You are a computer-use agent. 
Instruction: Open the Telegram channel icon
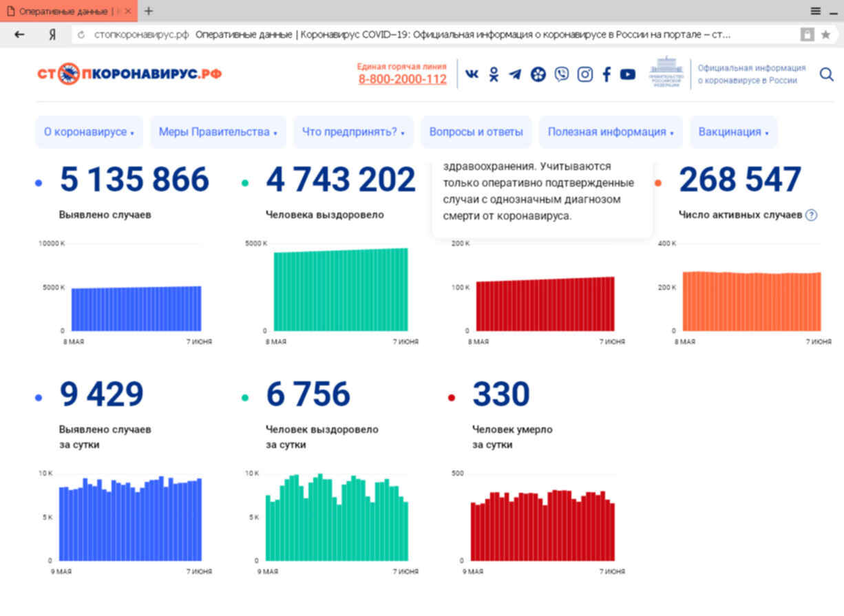tap(515, 74)
